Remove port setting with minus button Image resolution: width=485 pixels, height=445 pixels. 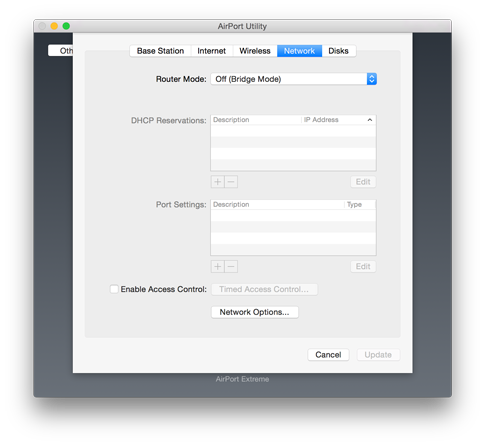click(231, 267)
